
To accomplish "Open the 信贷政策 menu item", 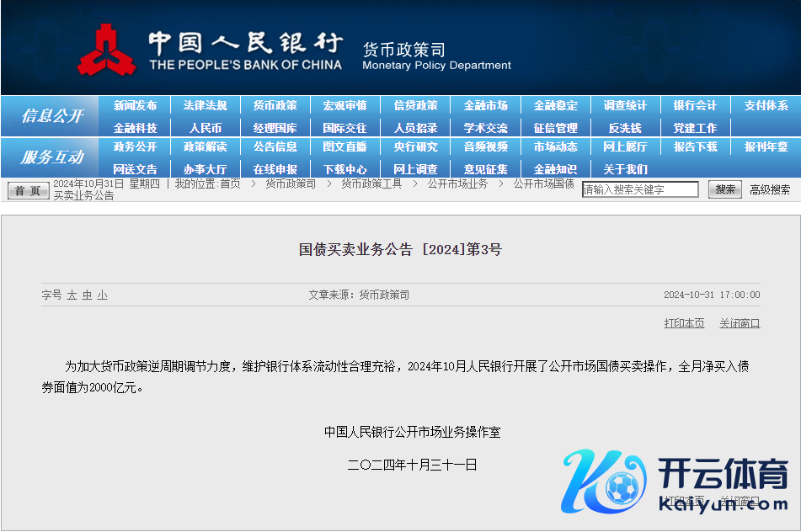I will coord(415,106).
